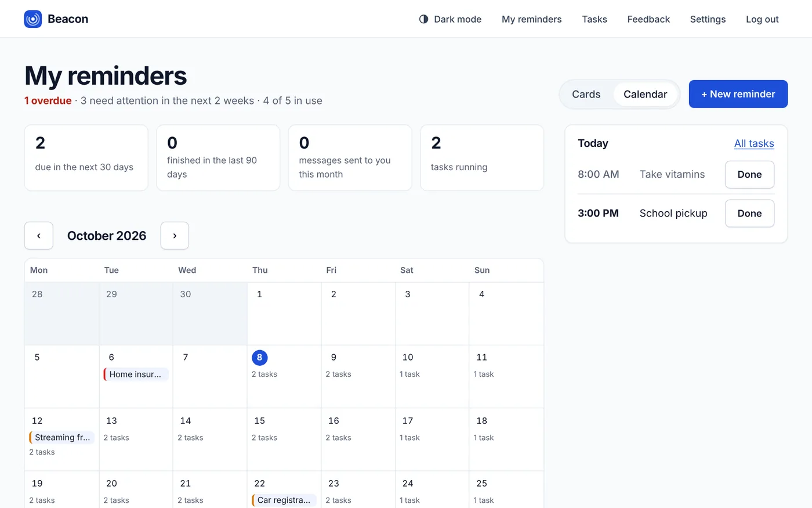Click the 1 overdue text

pos(48,100)
